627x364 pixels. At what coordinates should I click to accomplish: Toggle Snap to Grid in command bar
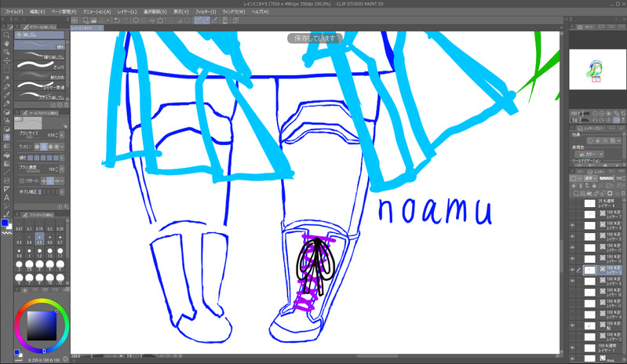coord(214,20)
